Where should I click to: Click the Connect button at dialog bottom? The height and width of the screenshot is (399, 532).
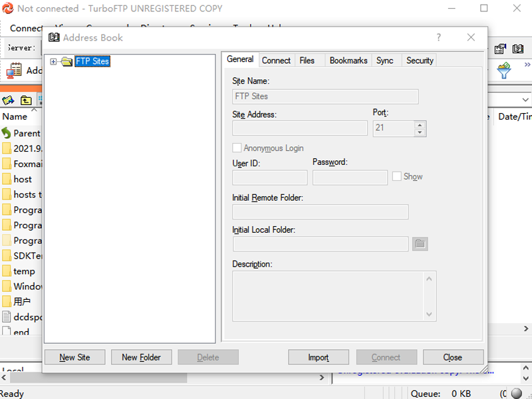coord(386,357)
